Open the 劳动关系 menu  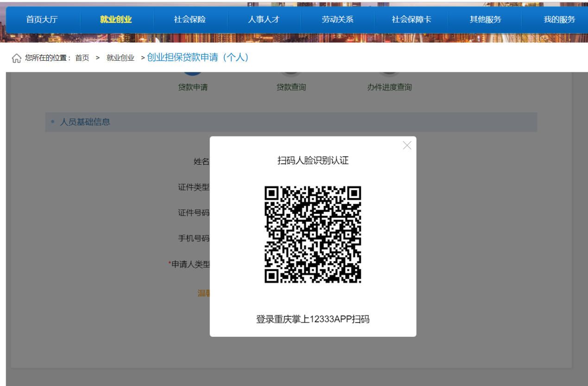coord(337,19)
